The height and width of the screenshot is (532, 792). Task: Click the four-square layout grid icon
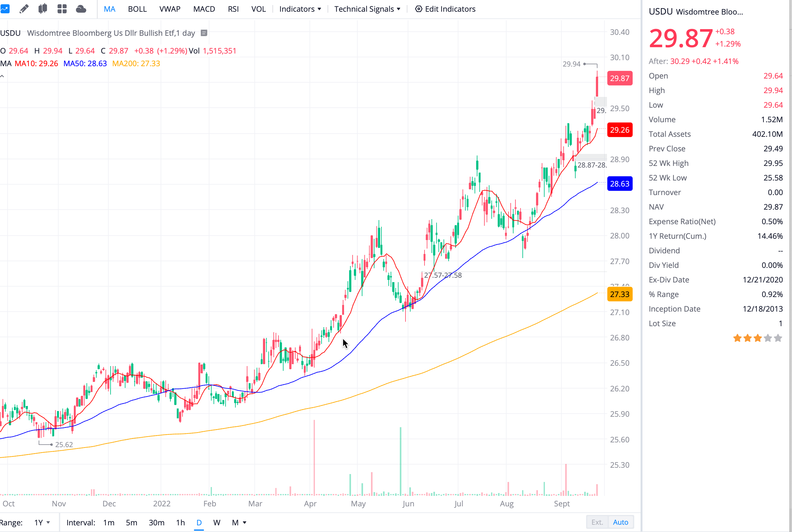tap(62, 9)
